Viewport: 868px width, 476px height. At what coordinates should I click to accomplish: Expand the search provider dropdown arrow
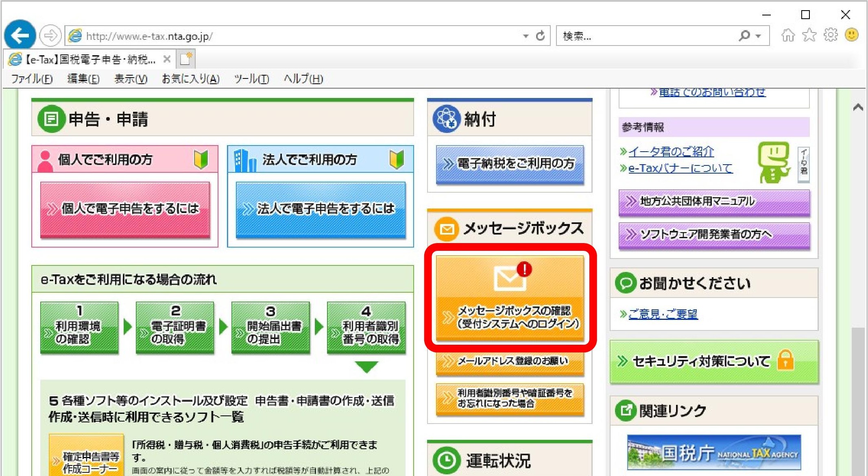758,36
